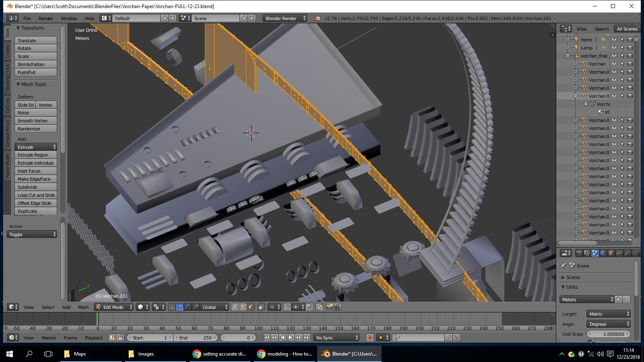This screenshot has height=362, width=644.
Task: Toggle renderability camera for Lamp row
Action: click(x=630, y=47)
